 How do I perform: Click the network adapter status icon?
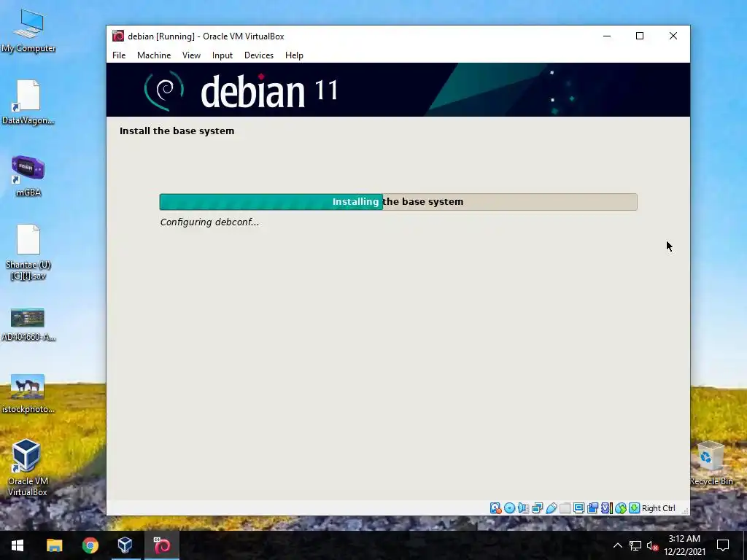(538, 508)
